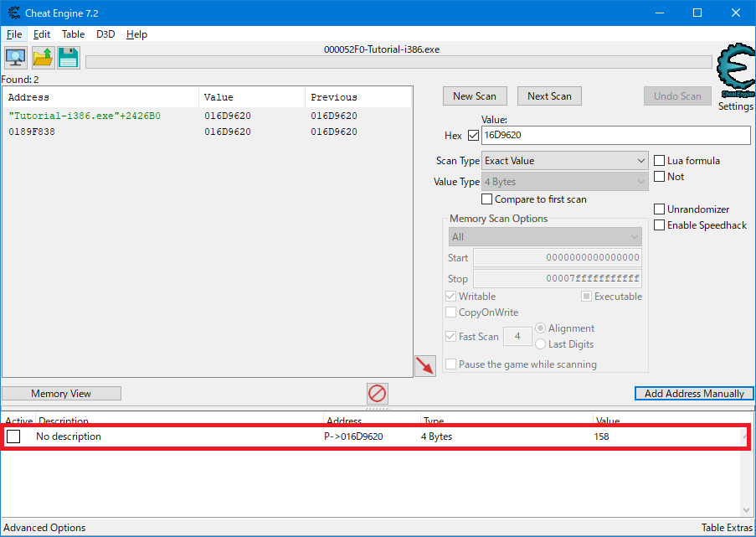Click the Cheat Engine title bar icon
The image size is (756, 537).
coord(13,13)
